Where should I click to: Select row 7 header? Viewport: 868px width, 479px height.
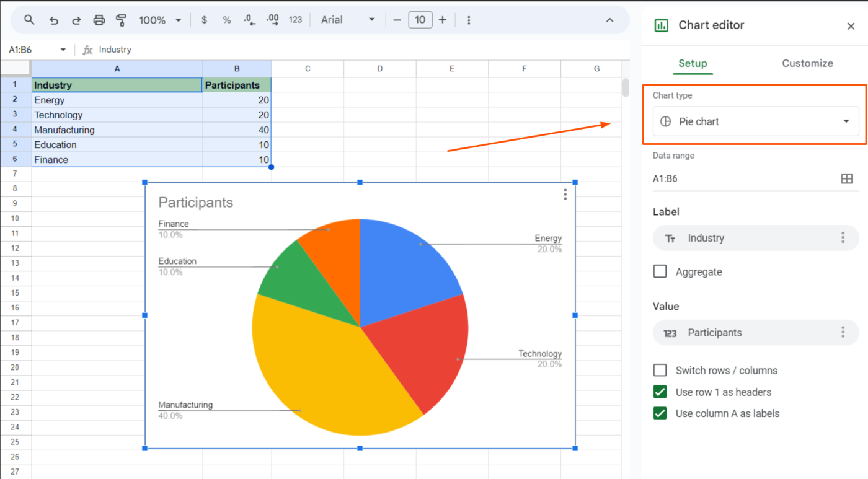15,174
